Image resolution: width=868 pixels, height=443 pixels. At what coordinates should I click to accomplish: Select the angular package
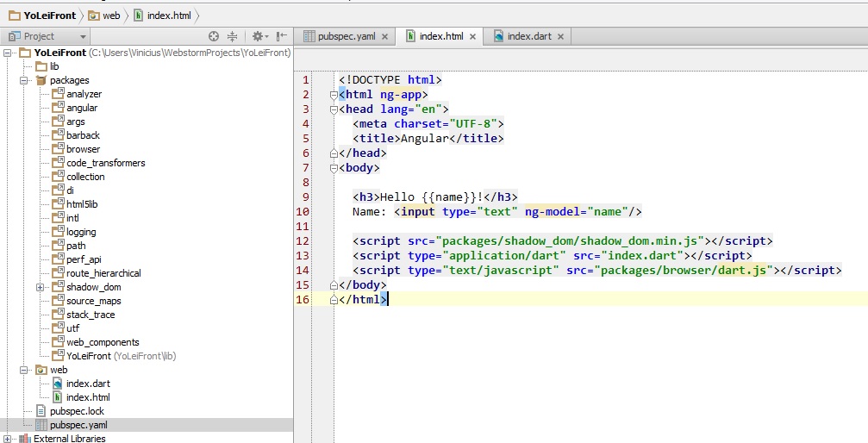pos(82,108)
